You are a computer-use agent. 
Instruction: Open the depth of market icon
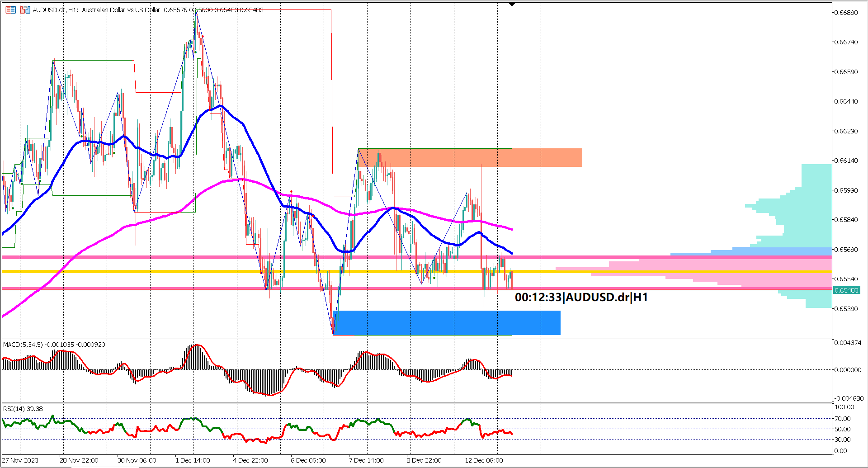tap(25, 9)
